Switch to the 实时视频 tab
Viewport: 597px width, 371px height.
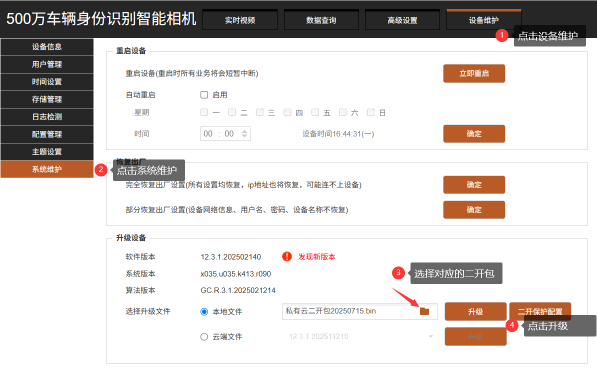[240, 20]
